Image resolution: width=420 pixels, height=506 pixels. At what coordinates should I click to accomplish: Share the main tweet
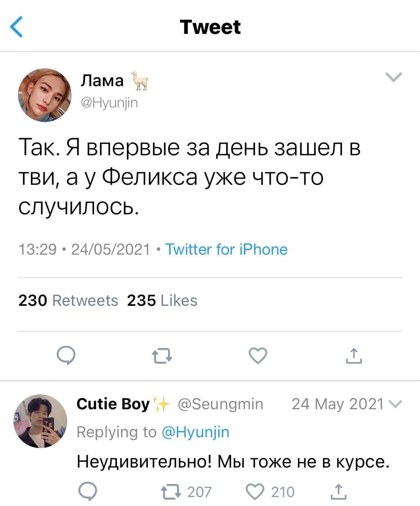click(x=354, y=356)
